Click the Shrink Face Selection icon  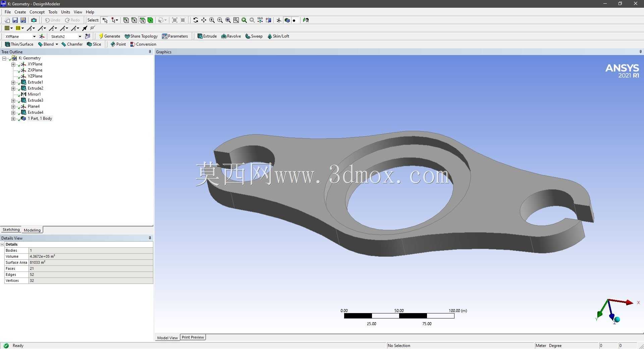tap(183, 20)
